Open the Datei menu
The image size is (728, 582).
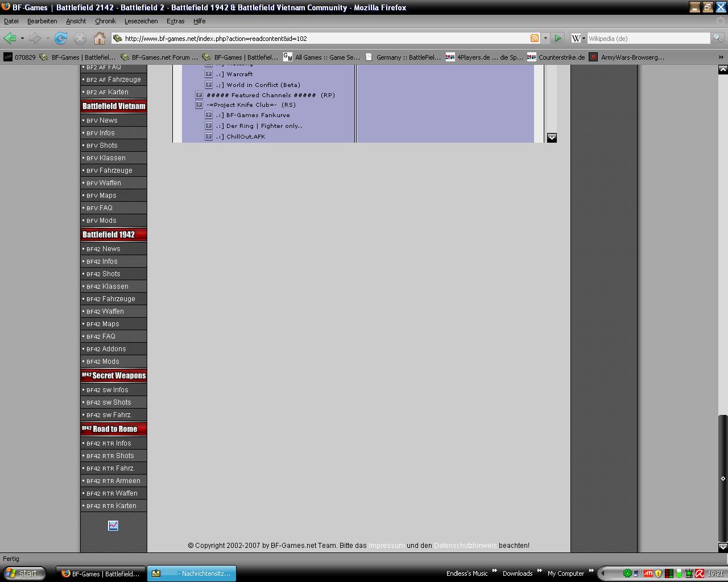click(11, 21)
